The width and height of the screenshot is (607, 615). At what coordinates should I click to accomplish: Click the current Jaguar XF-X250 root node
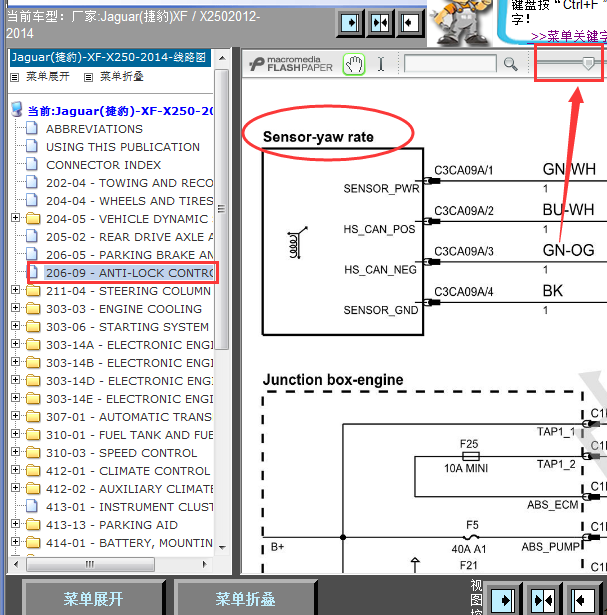click(x=120, y=111)
